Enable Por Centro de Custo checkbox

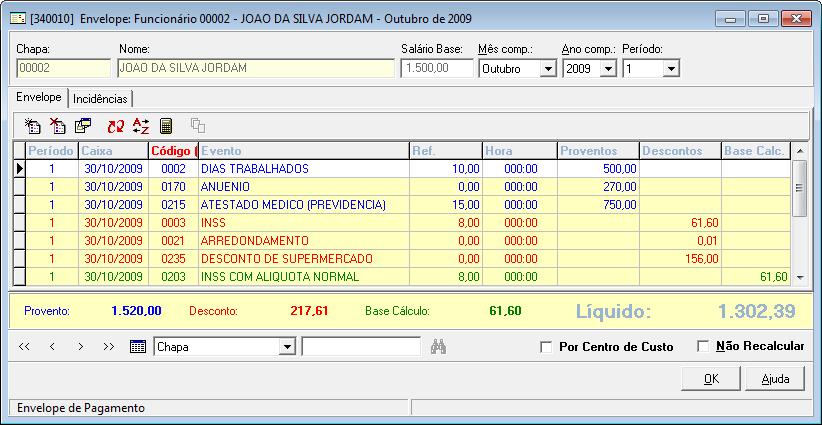(x=546, y=347)
